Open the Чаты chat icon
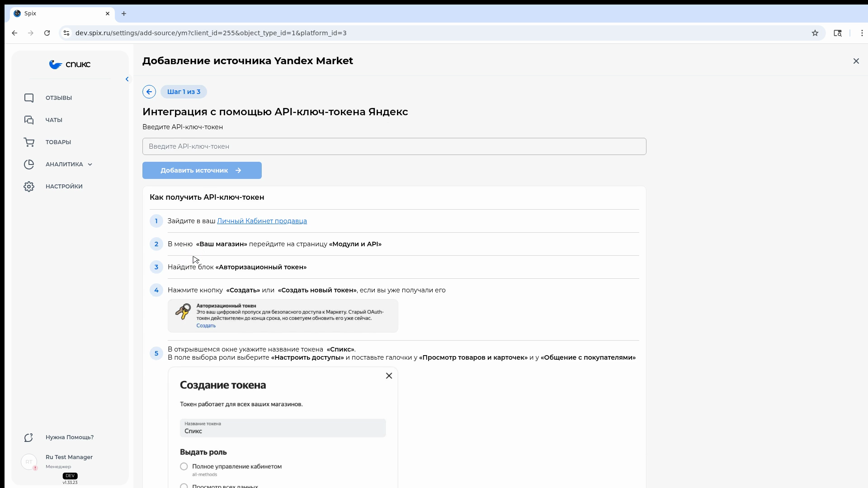Image resolution: width=868 pixels, height=488 pixels. [x=29, y=120]
